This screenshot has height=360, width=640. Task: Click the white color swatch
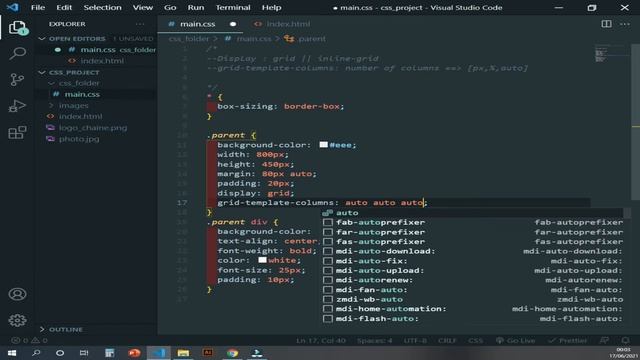click(262, 260)
